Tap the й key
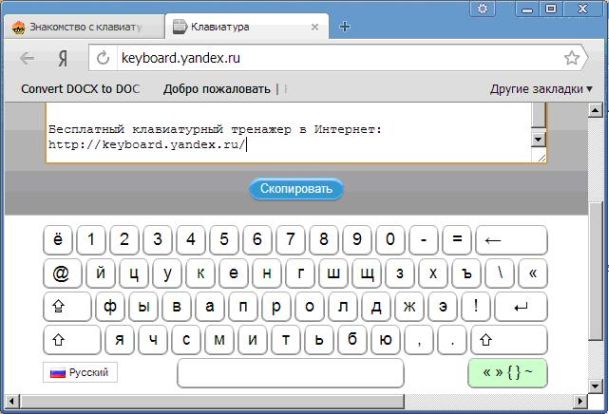609x414 pixels. click(101, 273)
